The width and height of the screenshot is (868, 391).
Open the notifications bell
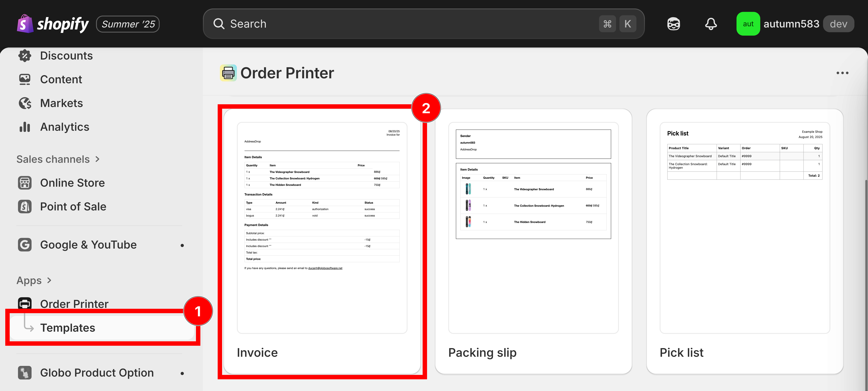coord(711,24)
